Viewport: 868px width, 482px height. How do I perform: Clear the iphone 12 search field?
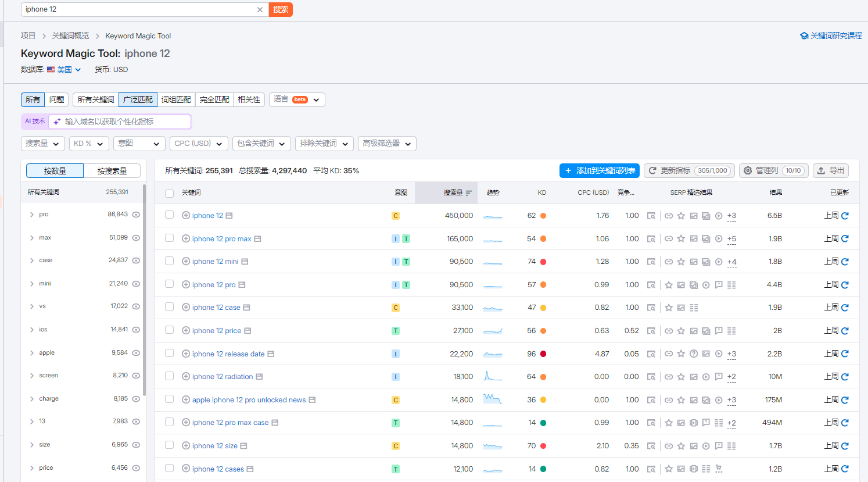click(x=260, y=9)
